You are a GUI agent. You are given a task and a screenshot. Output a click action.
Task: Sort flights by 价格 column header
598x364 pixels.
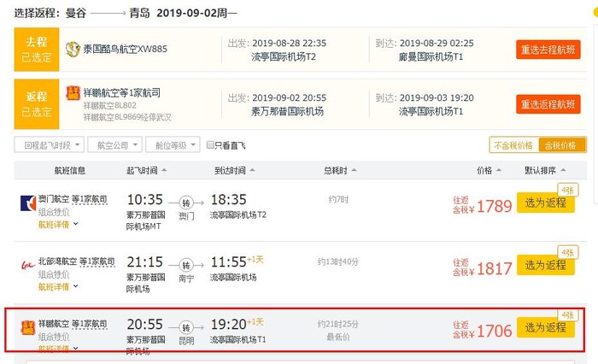click(x=486, y=170)
